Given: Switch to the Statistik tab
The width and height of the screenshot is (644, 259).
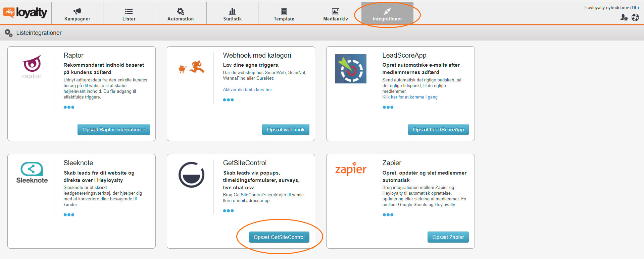Looking at the screenshot, I should pyautogui.click(x=232, y=13).
